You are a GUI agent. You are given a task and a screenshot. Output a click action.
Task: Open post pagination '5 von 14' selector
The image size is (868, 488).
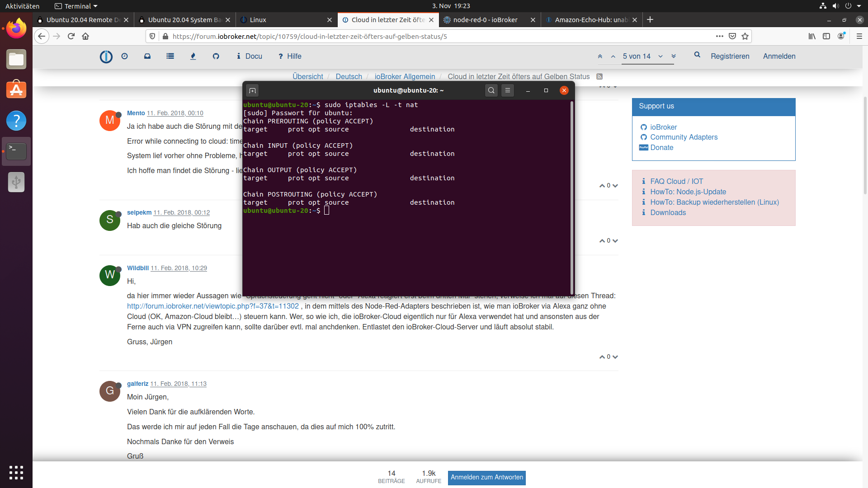click(637, 56)
